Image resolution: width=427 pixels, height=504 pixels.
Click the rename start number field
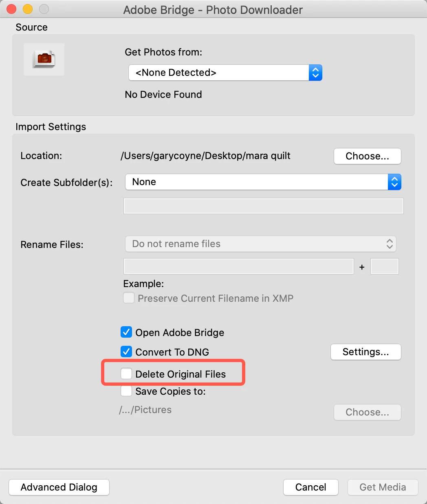384,266
